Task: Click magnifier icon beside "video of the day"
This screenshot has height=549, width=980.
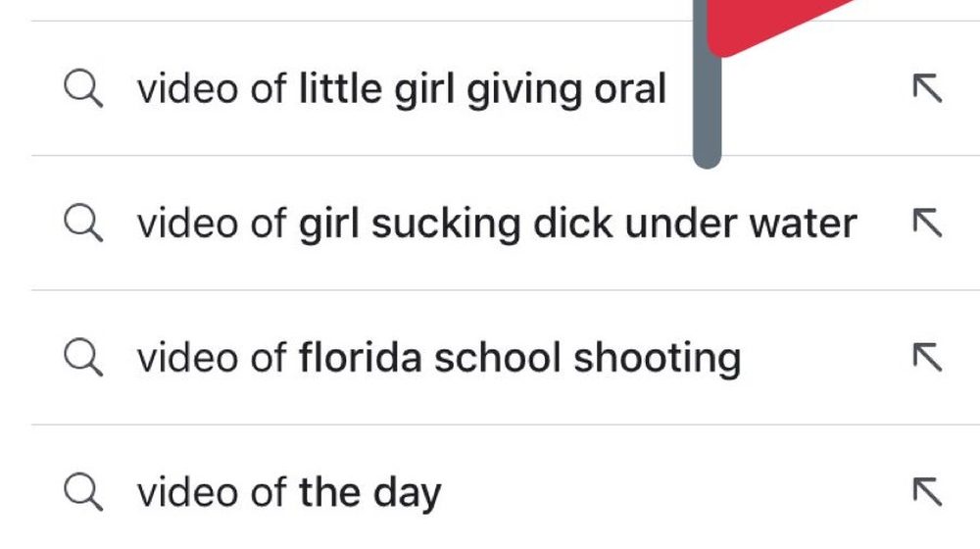Action: (x=83, y=492)
